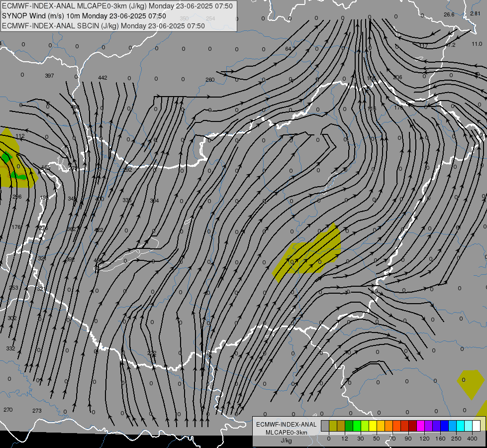
Task: Click the legend scale value 30
Action: pyautogui.click(x=360, y=439)
